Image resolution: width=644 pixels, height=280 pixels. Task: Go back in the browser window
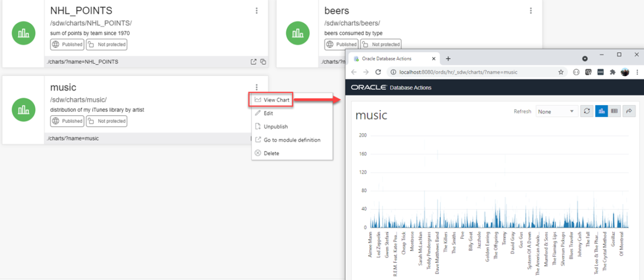(x=353, y=72)
